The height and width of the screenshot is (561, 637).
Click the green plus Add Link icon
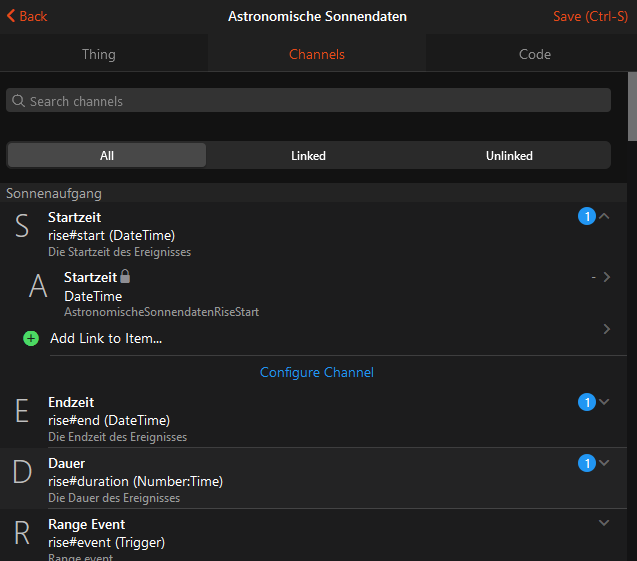click(31, 339)
